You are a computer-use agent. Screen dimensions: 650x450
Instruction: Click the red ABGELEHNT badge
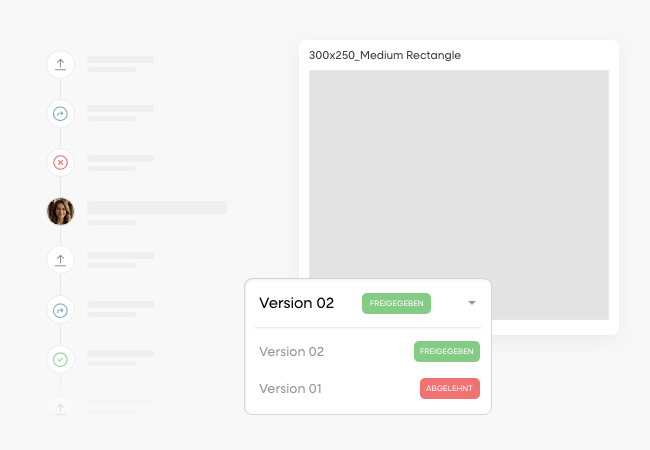click(450, 389)
